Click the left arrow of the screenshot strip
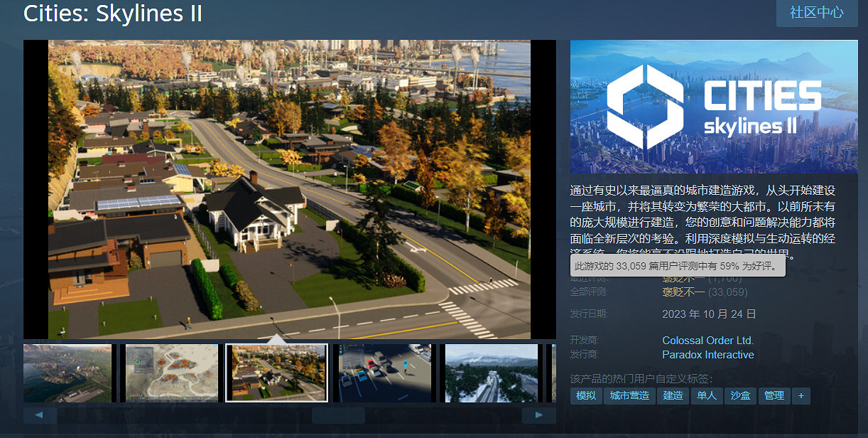Image resolution: width=868 pixels, height=438 pixels. 40,415
